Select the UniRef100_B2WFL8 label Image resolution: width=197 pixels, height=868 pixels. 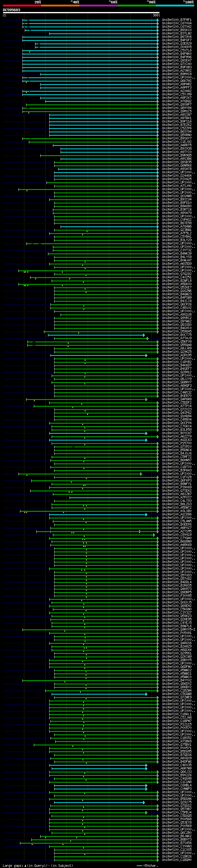click(177, 281)
